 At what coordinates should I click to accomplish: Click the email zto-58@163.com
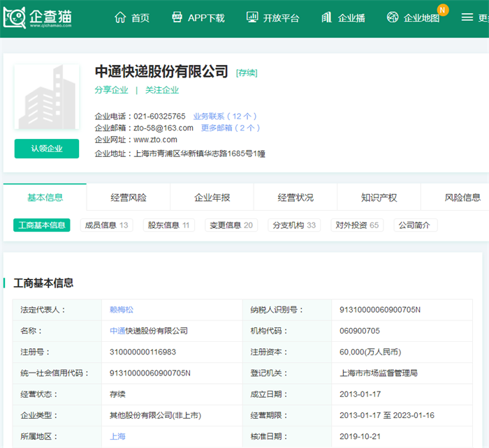[x=163, y=128]
